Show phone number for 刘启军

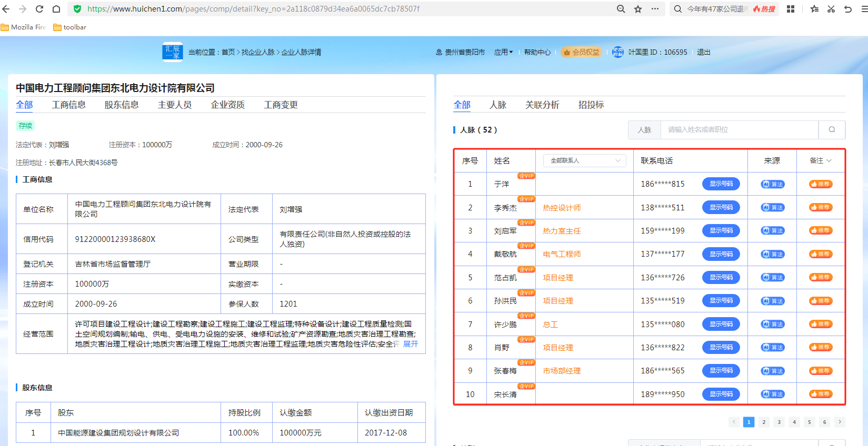click(721, 231)
